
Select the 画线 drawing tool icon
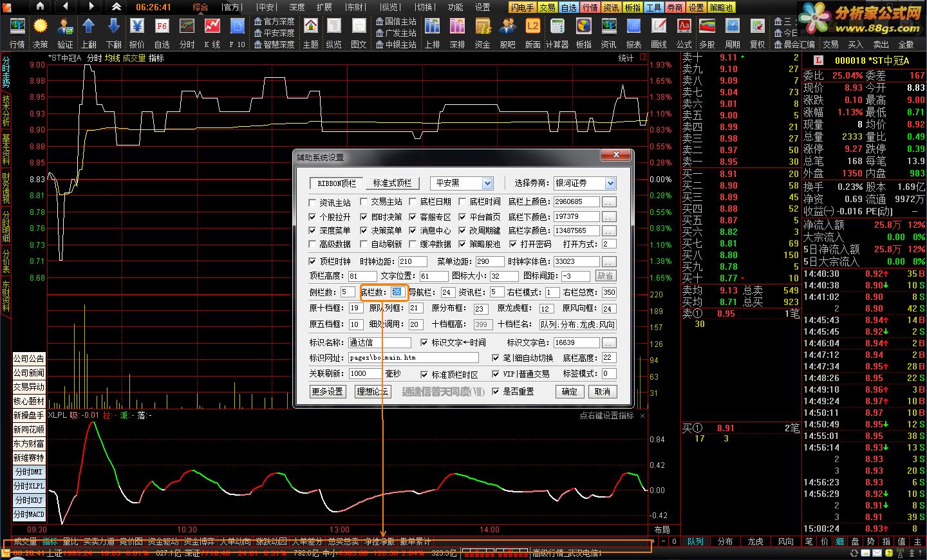click(x=659, y=32)
